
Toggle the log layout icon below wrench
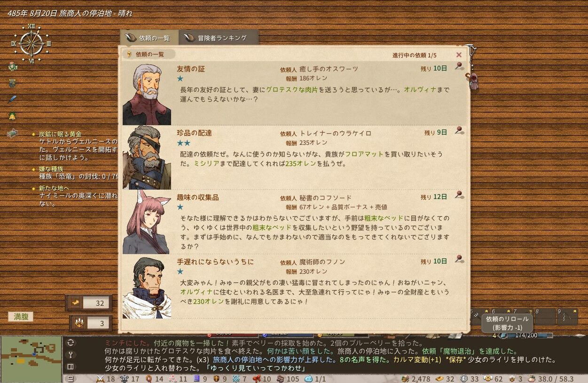pyautogui.click(x=71, y=366)
